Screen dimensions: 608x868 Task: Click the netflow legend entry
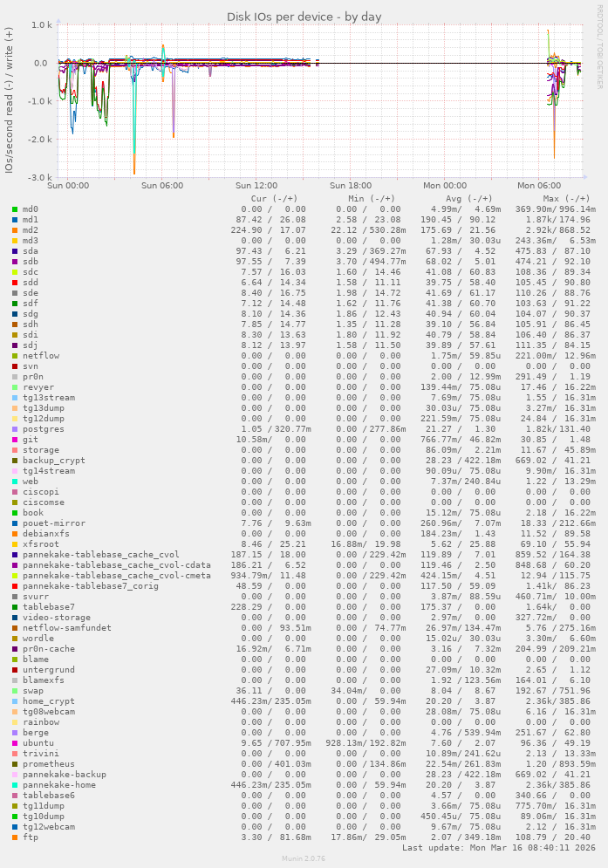click(41, 356)
